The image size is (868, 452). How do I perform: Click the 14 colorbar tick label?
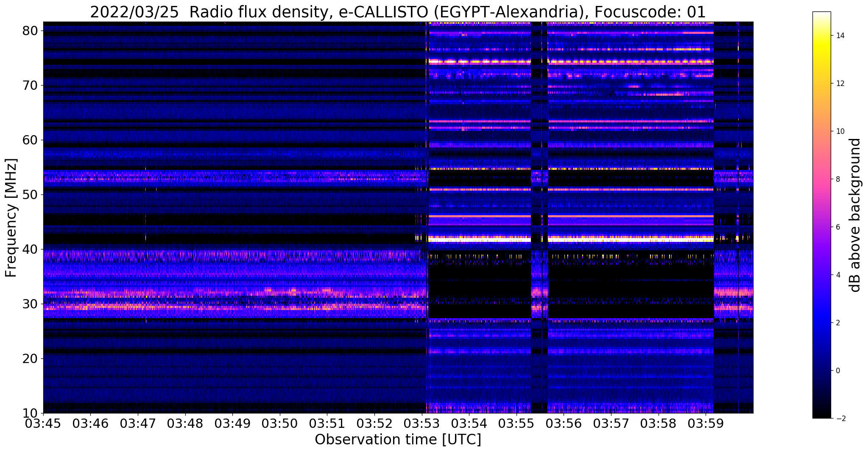pyautogui.click(x=840, y=36)
